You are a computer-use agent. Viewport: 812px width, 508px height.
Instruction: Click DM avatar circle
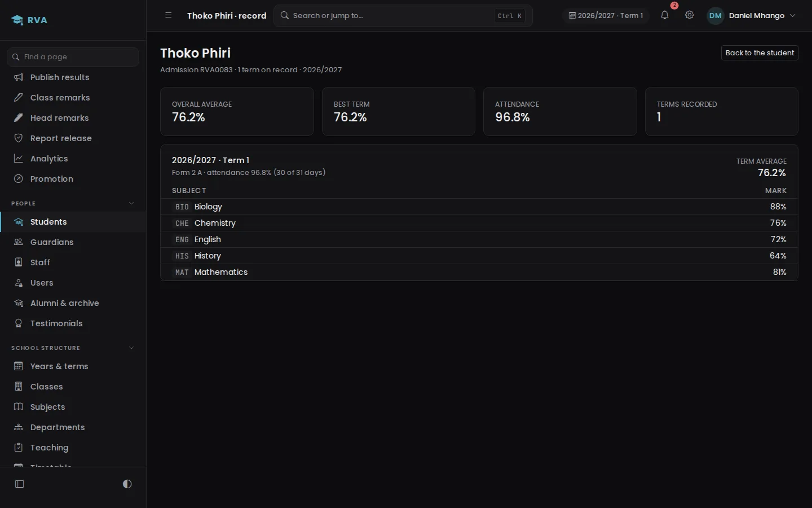click(715, 15)
